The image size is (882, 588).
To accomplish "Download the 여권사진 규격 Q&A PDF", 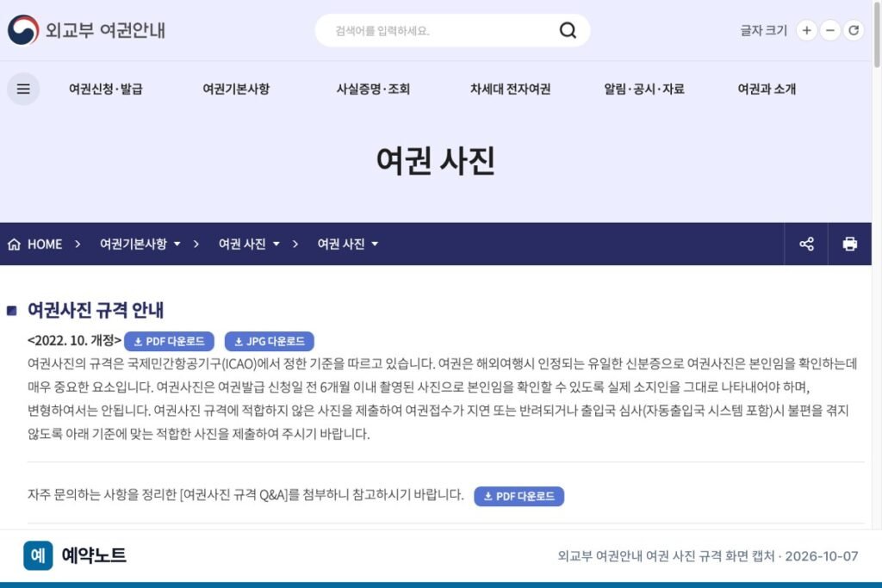I will [519, 497].
